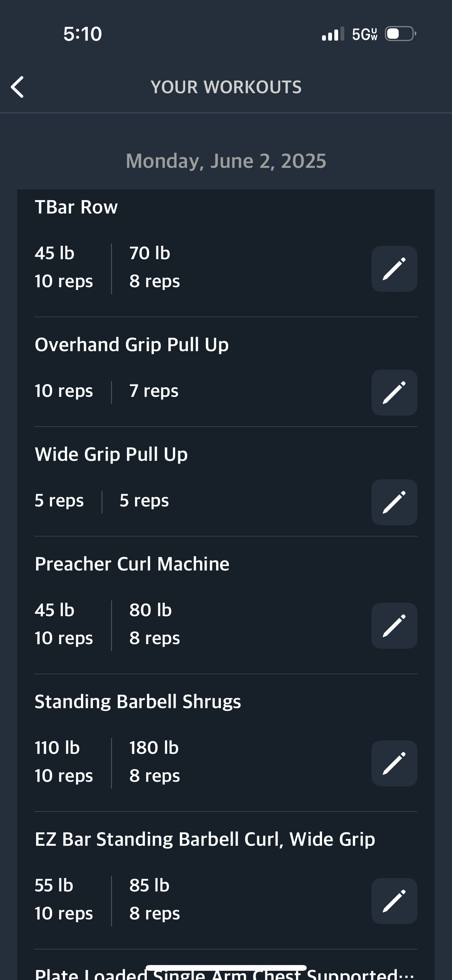Tap the TBar Row 70 lb set
452x980 pixels.
click(x=155, y=267)
